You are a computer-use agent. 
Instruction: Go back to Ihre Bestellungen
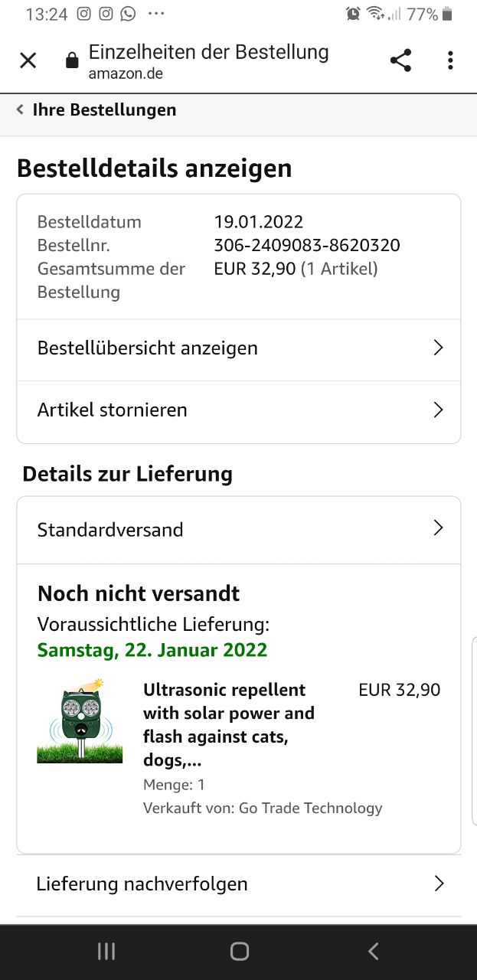(96, 110)
